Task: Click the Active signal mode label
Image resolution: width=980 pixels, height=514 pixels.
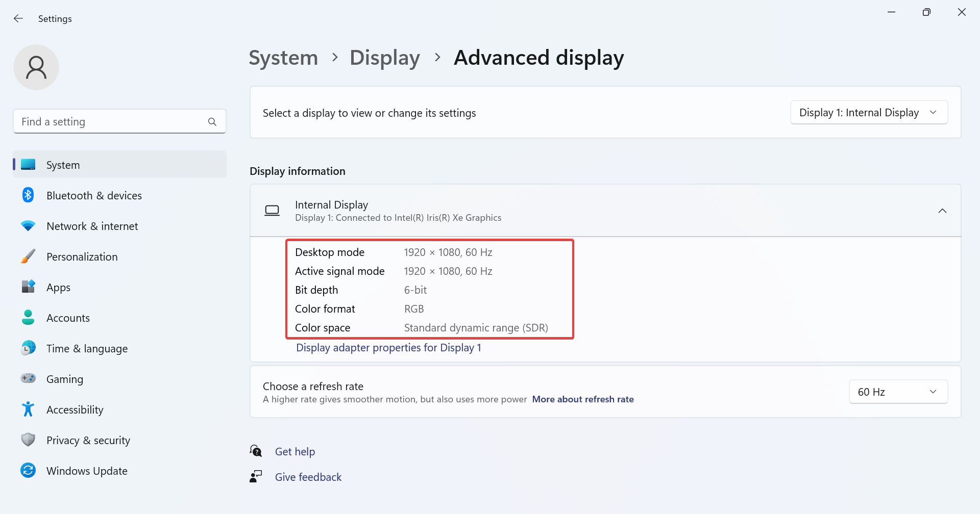Action: coord(340,271)
